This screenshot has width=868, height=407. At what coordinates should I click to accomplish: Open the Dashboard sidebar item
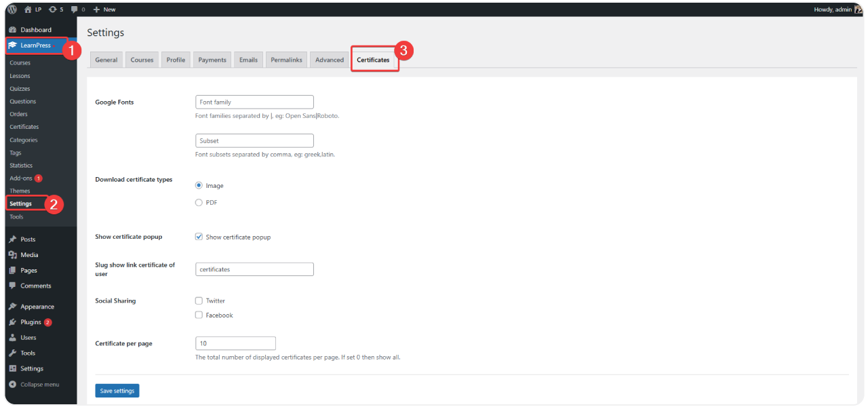pos(35,30)
